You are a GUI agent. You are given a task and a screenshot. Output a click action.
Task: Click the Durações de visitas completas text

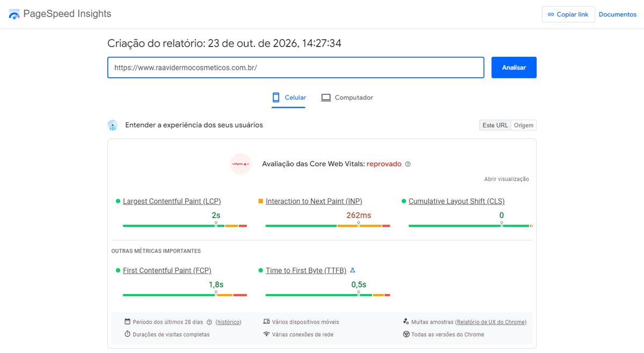click(x=171, y=334)
